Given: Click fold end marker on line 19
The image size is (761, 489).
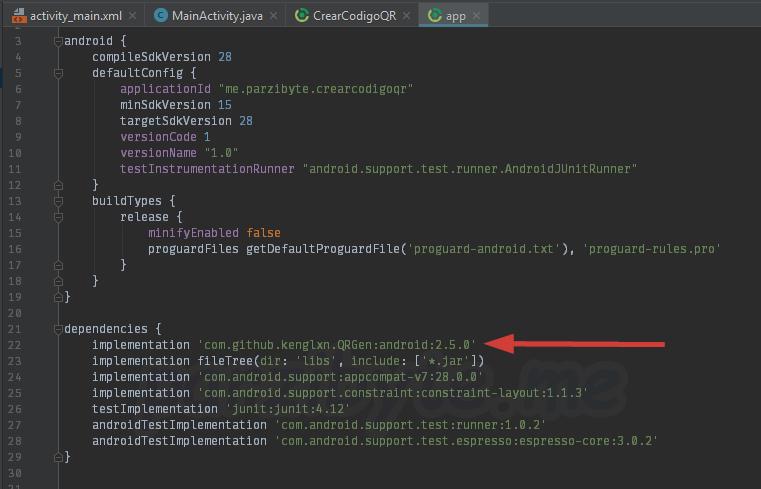Looking at the screenshot, I should point(58,297).
